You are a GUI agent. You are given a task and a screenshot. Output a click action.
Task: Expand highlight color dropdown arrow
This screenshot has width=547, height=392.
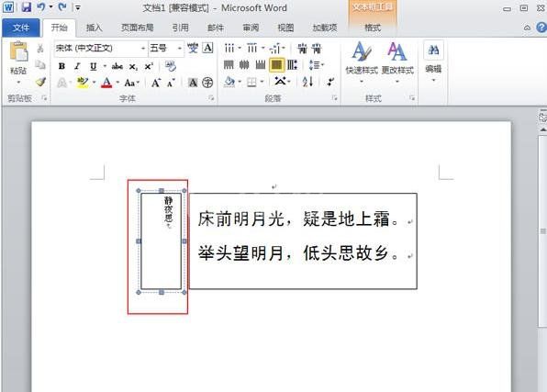coord(94,83)
